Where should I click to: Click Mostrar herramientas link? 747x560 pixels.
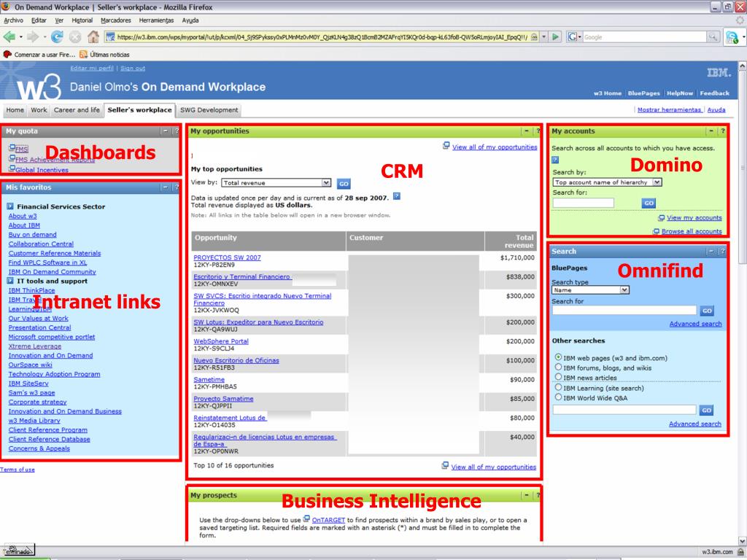click(x=670, y=109)
